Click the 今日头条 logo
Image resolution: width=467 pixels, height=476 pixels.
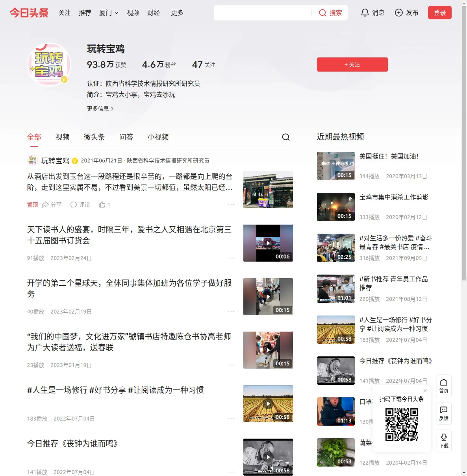point(29,13)
